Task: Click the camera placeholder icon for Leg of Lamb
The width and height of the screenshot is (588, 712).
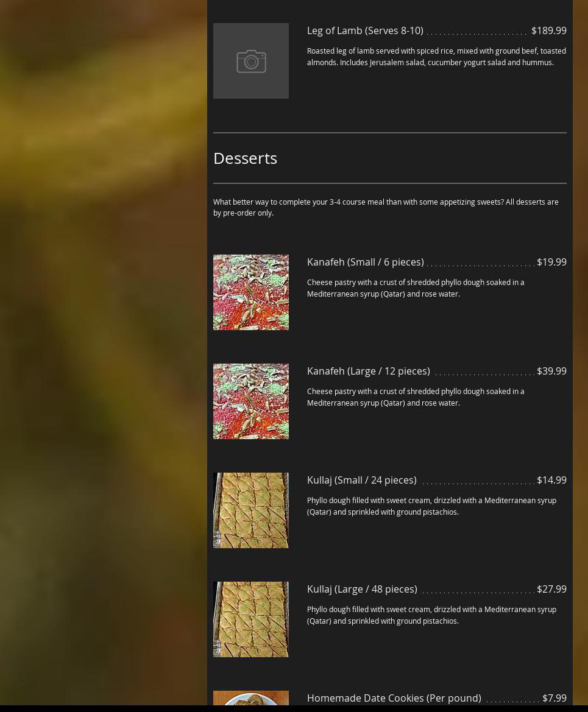Action: click(251, 61)
